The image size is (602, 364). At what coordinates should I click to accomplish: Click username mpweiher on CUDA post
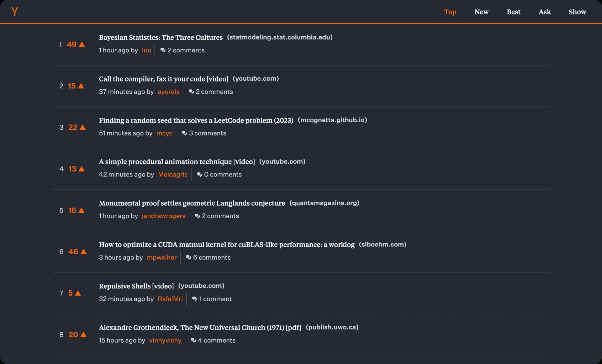161,257
